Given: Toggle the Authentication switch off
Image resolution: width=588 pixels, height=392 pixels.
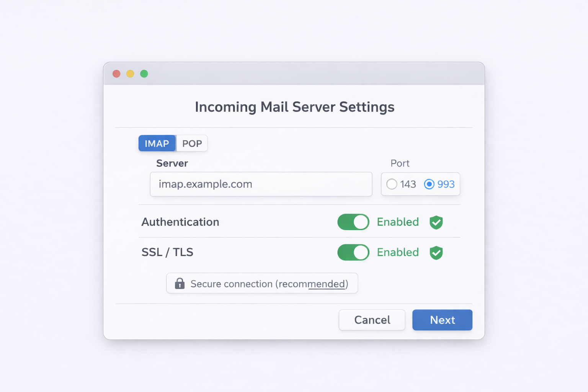Looking at the screenshot, I should (353, 222).
